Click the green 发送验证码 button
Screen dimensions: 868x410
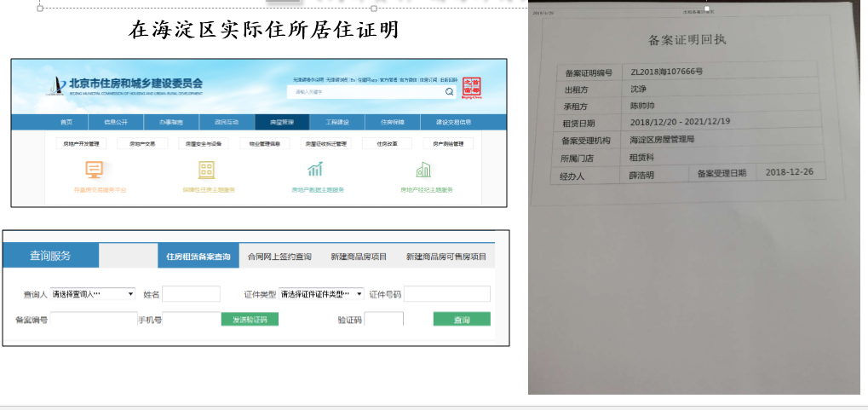[x=250, y=320]
